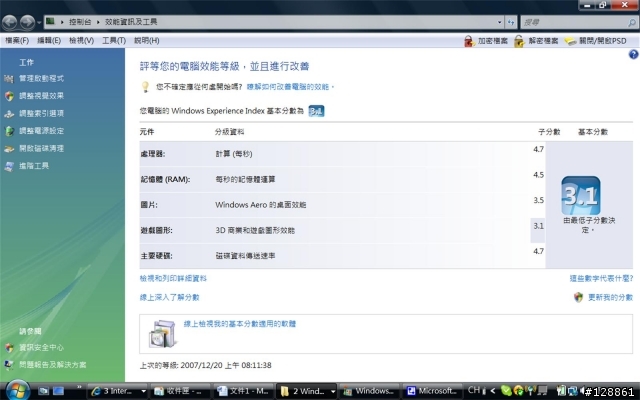Screen dimensions: 640x400
Task: Select 效能資訊及工具 breadcrumb segment
Action: click(x=131, y=22)
